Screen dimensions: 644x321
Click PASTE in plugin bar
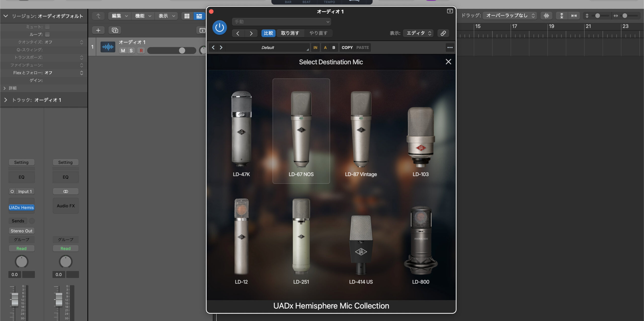click(x=363, y=47)
